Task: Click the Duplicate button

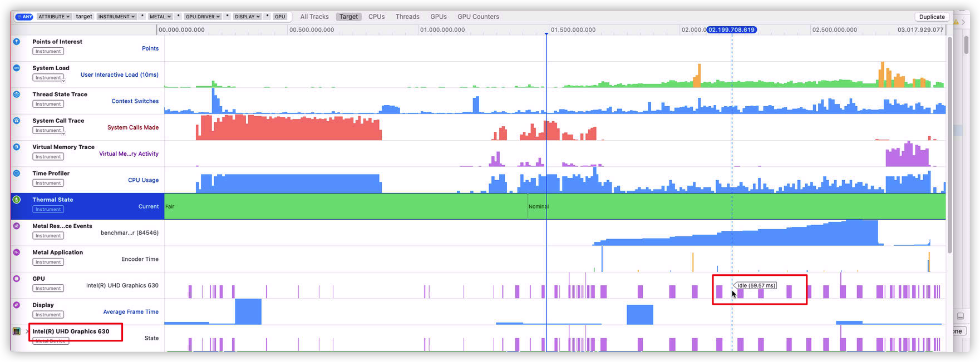Action: click(x=932, y=17)
